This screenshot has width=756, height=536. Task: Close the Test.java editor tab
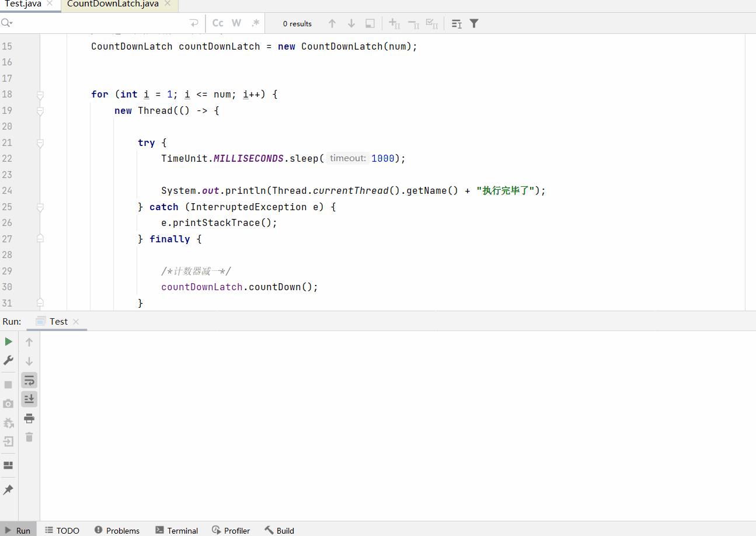[50, 4]
